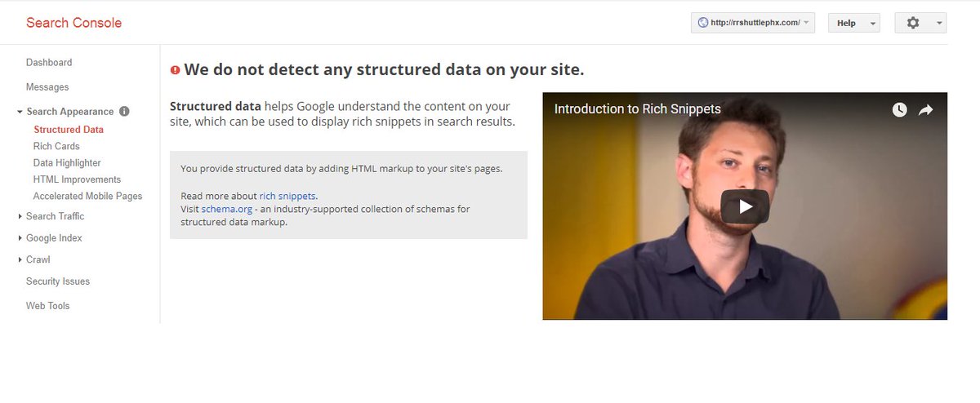The height and width of the screenshot is (403, 980).
Task: Play the Introduction to Rich Snippets video
Action: pos(745,206)
